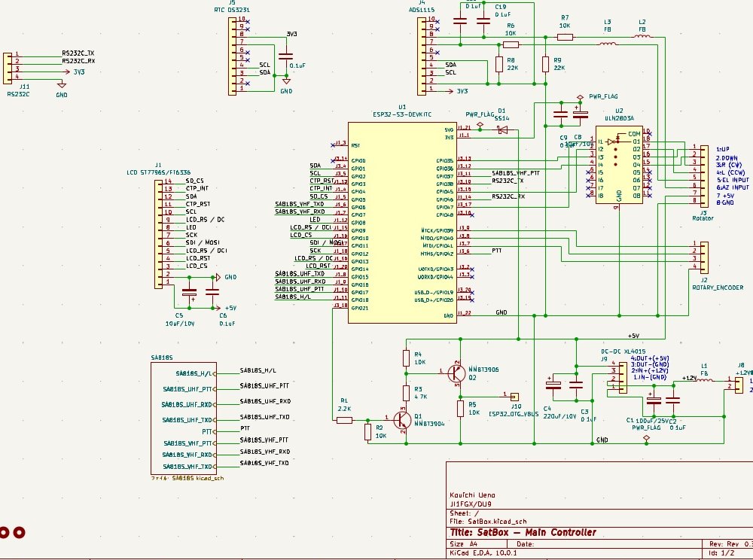This screenshot has height=560, width=753.
Task: Select the J2 ROTARY_ENCODER connector symbol
Action: [704, 257]
